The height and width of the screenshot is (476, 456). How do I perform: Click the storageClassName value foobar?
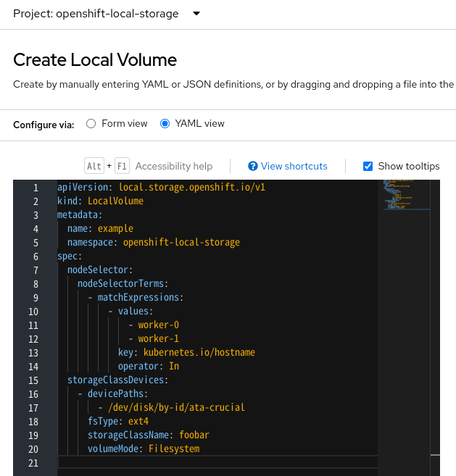[x=194, y=435]
